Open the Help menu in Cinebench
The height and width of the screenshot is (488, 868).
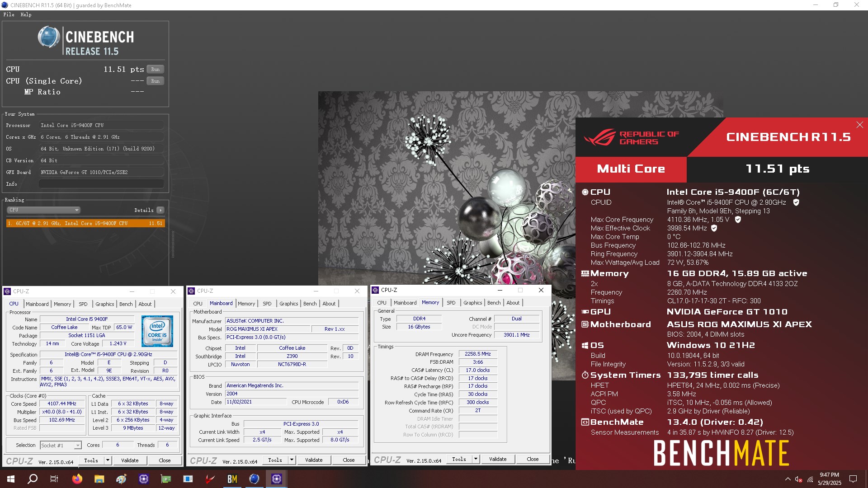[x=26, y=14]
